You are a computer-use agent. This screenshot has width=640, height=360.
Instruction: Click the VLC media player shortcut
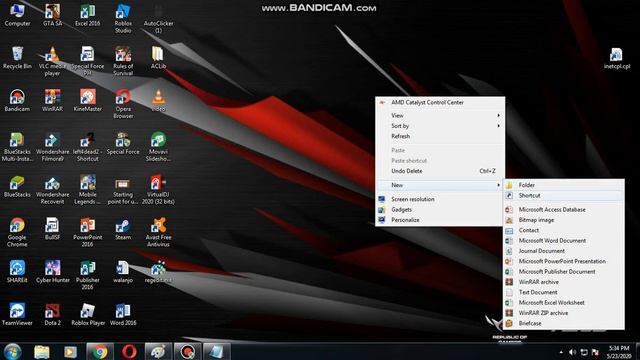[x=52, y=61]
